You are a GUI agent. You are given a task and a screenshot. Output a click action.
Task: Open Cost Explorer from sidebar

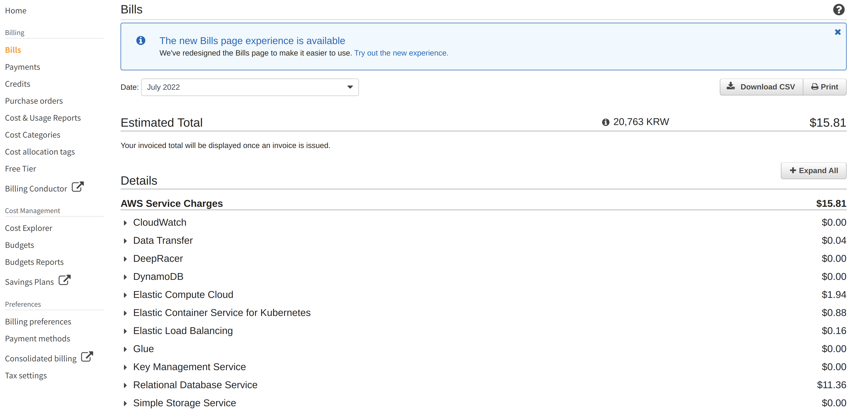[x=29, y=228]
